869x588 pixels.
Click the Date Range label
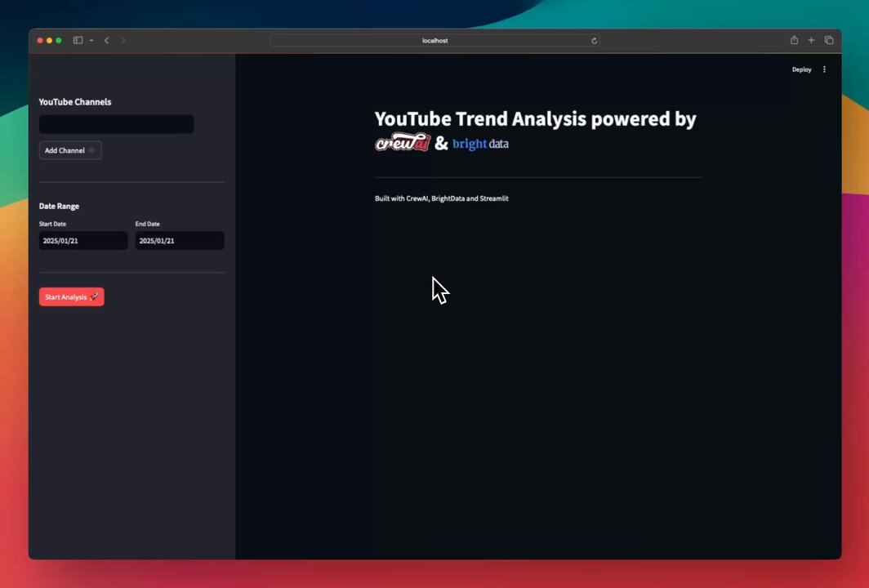tap(59, 206)
